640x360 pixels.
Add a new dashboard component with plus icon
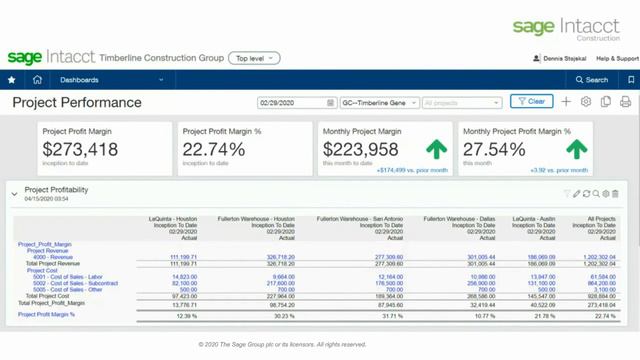(x=566, y=102)
